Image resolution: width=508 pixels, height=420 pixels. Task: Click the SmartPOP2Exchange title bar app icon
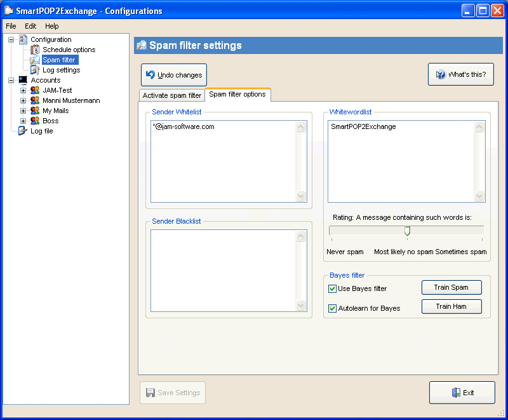coord(9,11)
